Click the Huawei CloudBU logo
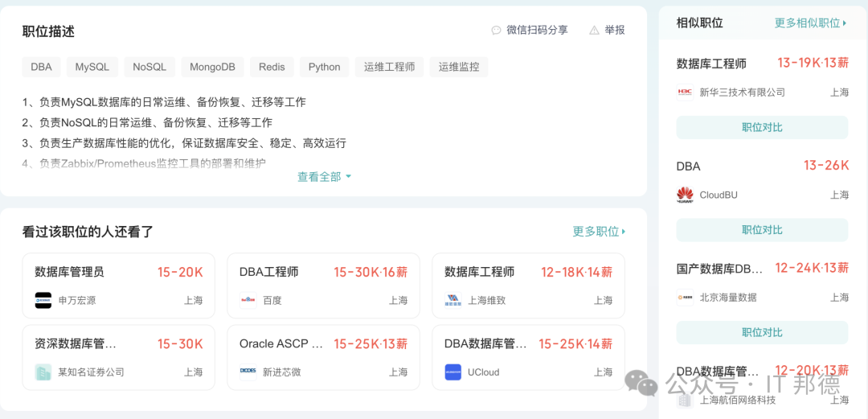868x419 pixels. point(685,195)
